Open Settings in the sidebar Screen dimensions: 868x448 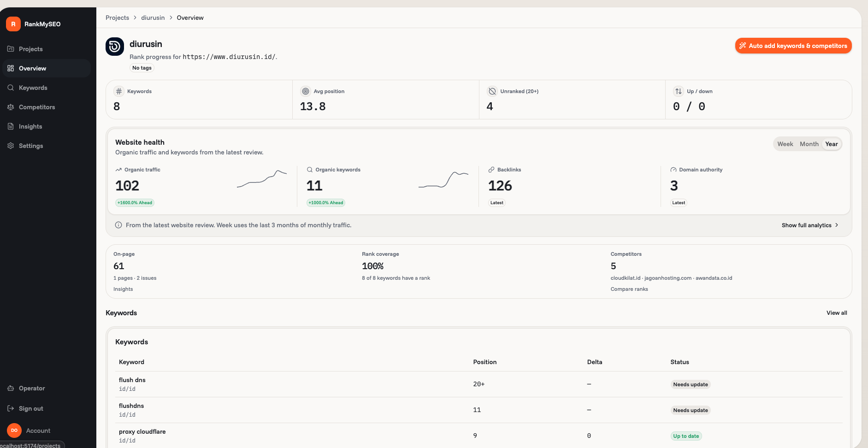pyautogui.click(x=46, y=146)
